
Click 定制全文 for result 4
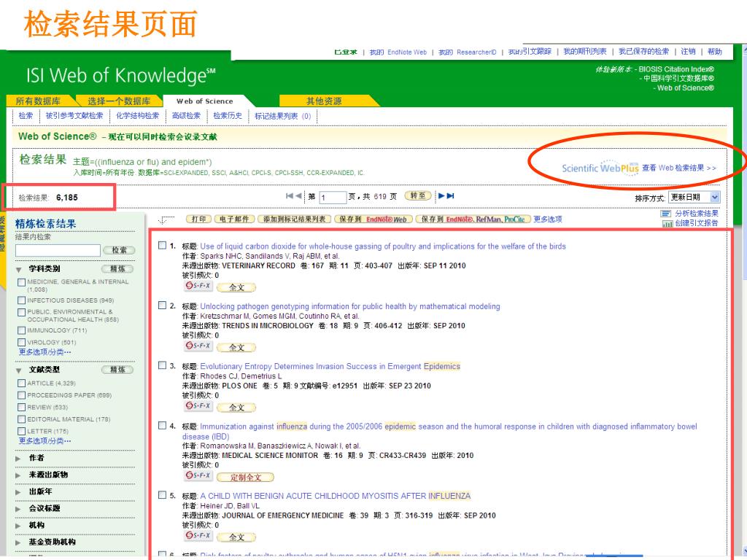coord(245,477)
